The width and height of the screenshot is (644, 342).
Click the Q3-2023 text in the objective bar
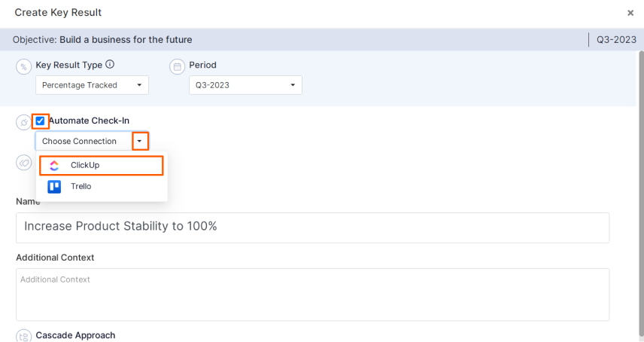(x=616, y=40)
